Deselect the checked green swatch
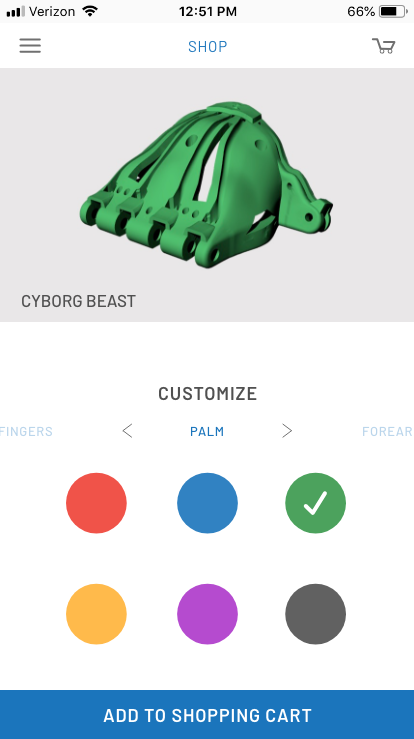This screenshot has height=739, width=414. [315, 503]
